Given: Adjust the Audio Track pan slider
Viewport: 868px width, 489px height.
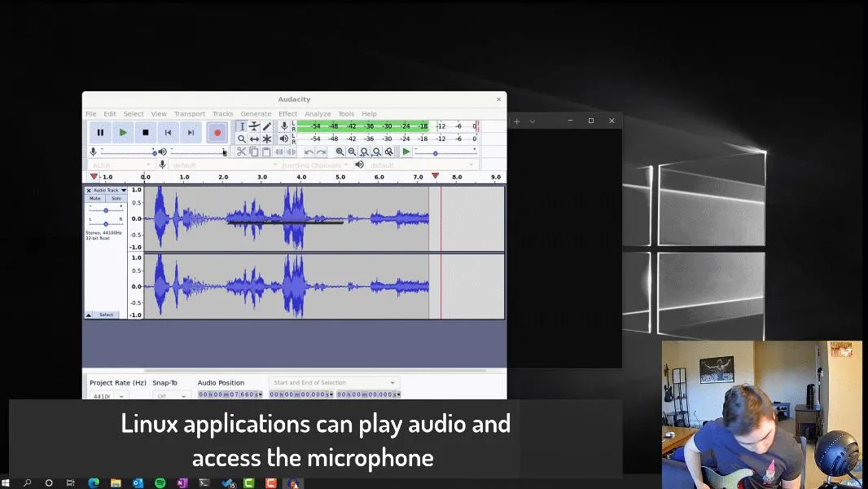Looking at the screenshot, I should 106,223.
